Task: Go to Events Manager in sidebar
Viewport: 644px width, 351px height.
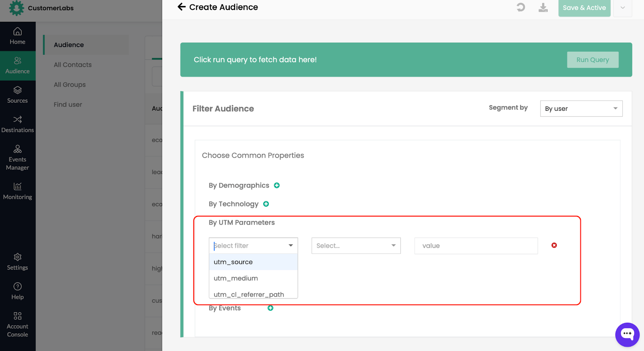Action: pos(17,158)
